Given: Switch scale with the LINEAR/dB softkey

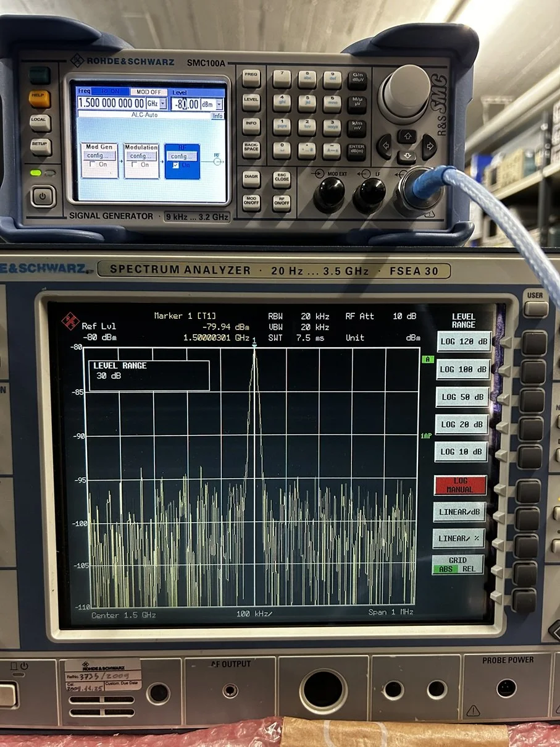Looking at the screenshot, I should (x=459, y=512).
